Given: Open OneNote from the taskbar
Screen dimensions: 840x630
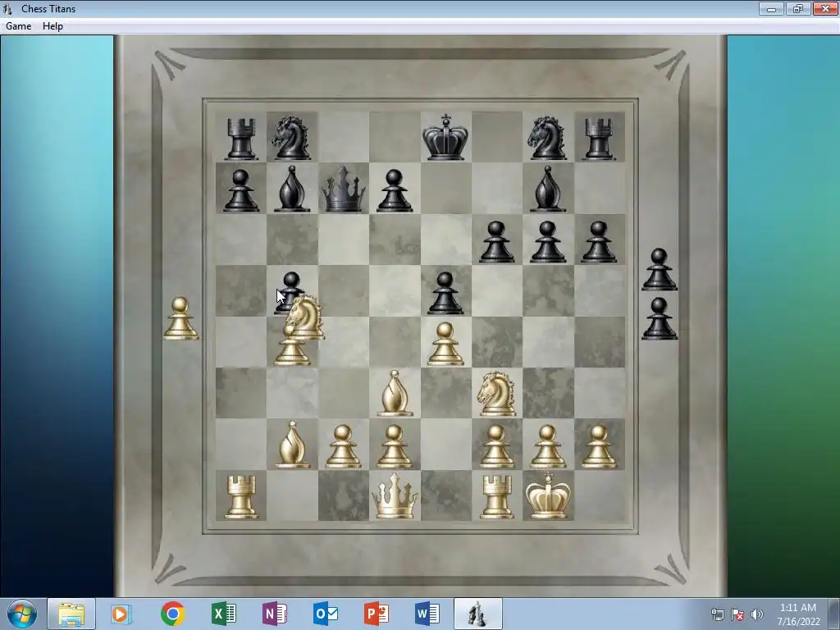Looking at the screenshot, I should [x=275, y=614].
